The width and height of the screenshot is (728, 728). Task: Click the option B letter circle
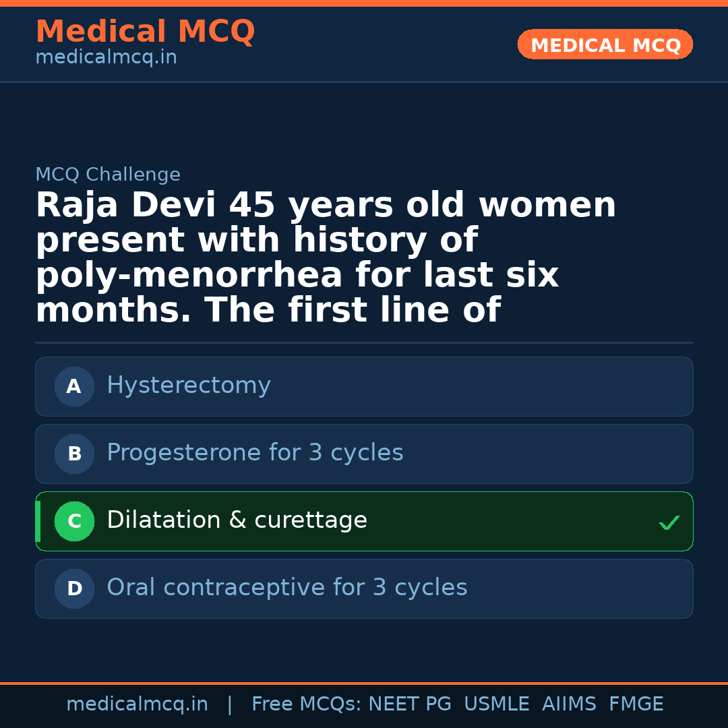coord(74,454)
